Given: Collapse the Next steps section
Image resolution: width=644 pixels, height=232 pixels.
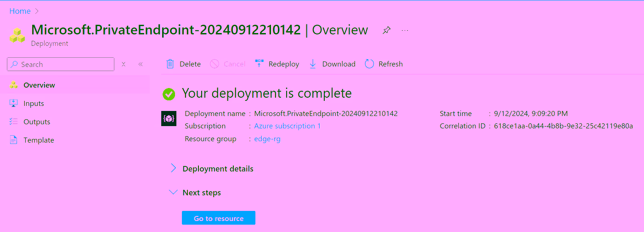Looking at the screenshot, I should [173, 193].
